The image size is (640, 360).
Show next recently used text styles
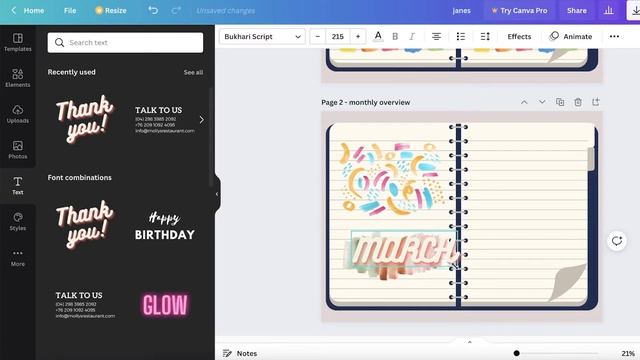tap(201, 120)
